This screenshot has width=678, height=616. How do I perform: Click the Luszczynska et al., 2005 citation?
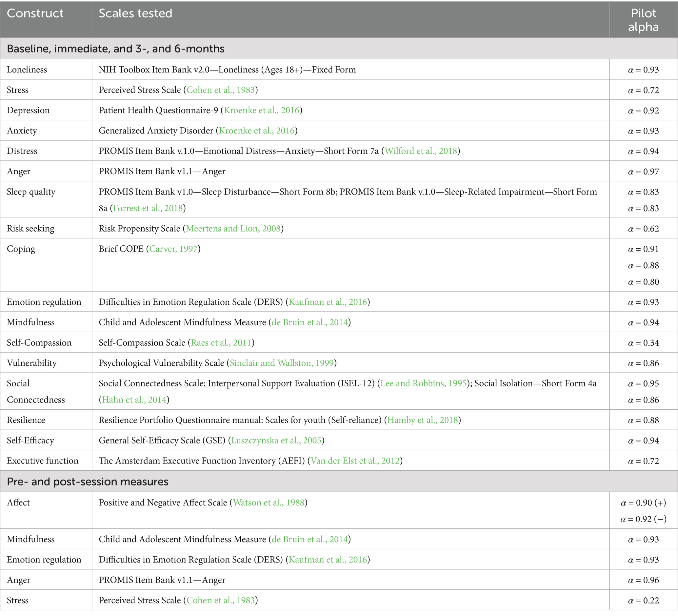pos(276,440)
